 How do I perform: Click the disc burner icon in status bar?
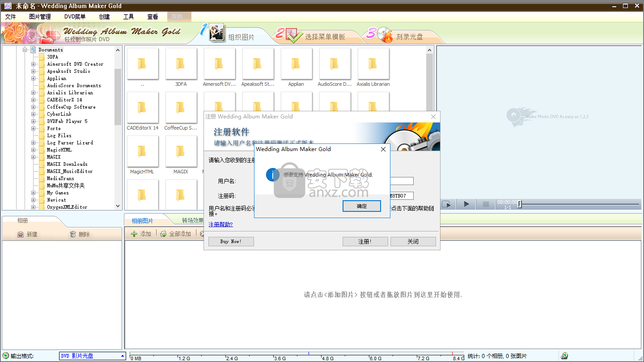pyautogui.click(x=564, y=356)
